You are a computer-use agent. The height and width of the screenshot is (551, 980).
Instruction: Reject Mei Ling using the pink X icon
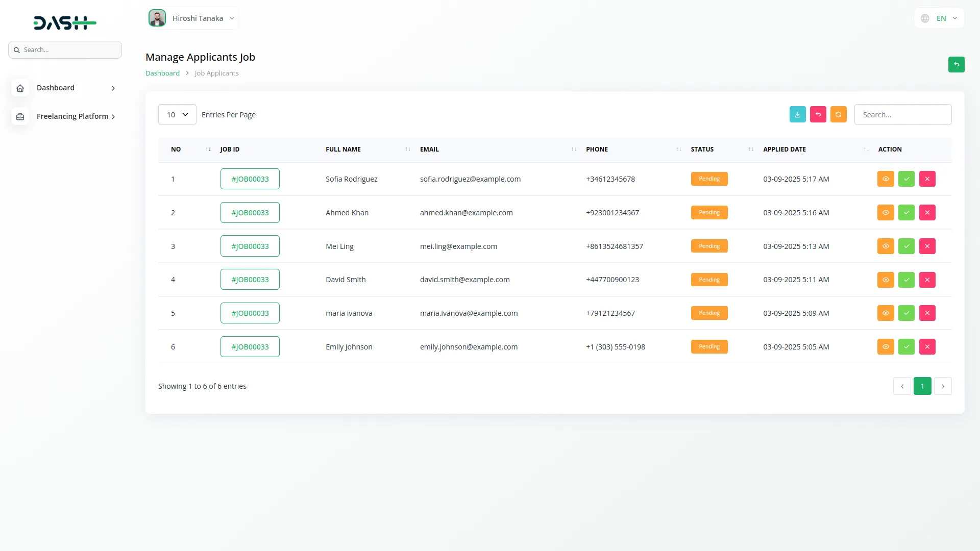(927, 246)
